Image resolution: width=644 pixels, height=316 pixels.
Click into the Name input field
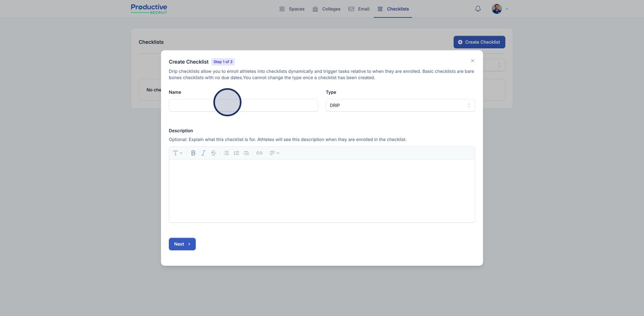click(x=244, y=105)
